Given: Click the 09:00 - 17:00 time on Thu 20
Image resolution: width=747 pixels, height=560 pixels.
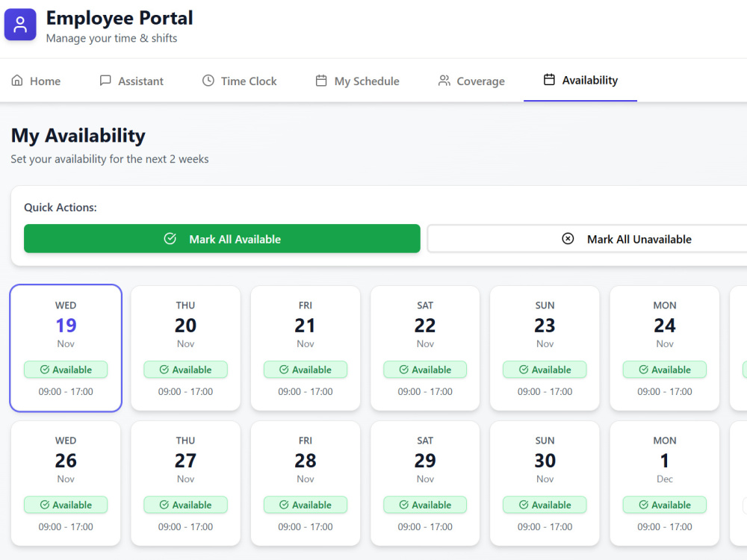Looking at the screenshot, I should (186, 391).
